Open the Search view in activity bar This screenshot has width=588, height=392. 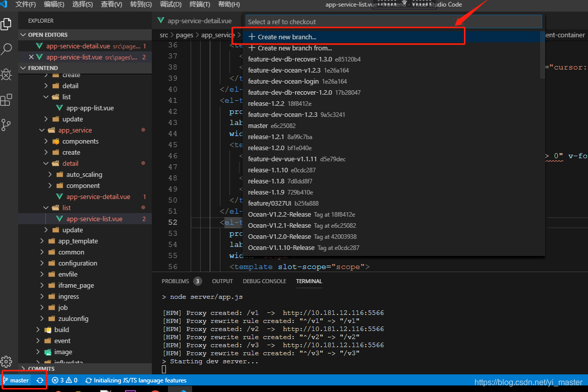(x=7, y=49)
